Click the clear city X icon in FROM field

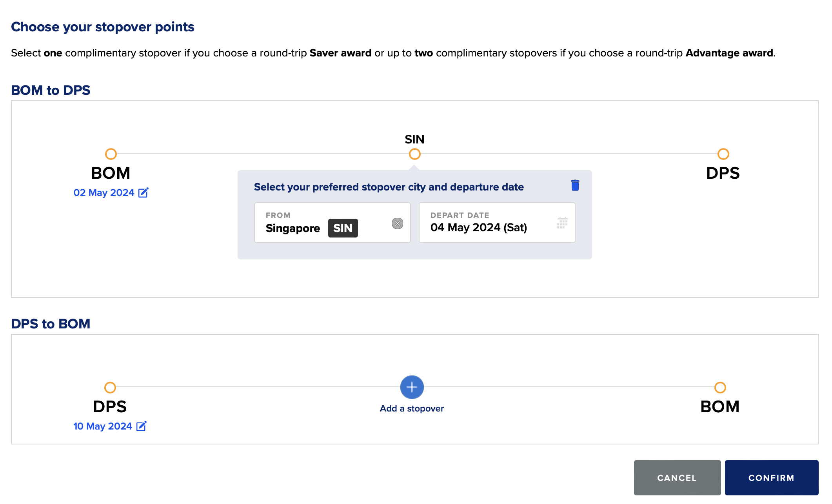pyautogui.click(x=397, y=222)
